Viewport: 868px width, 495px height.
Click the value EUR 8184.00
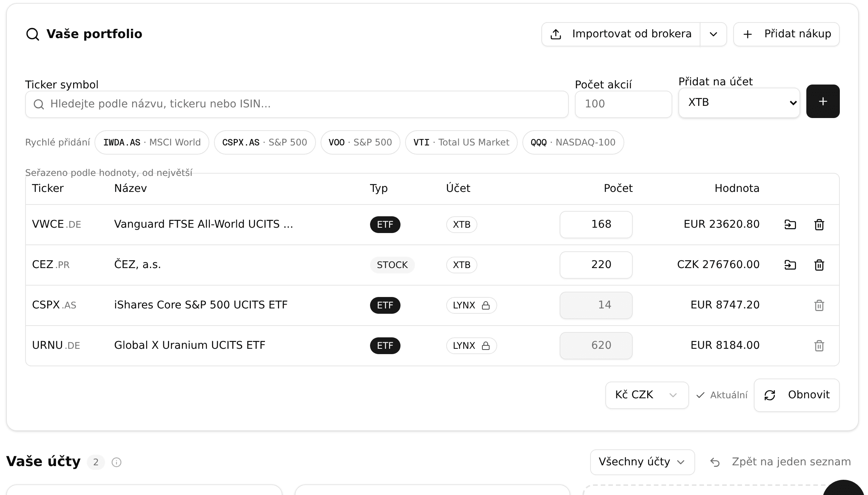coord(725,345)
